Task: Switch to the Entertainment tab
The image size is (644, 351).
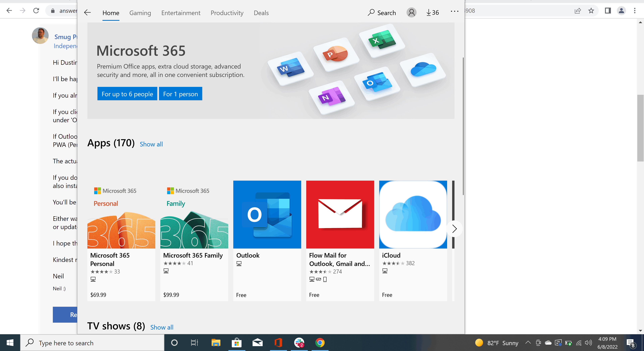Action: [x=181, y=13]
